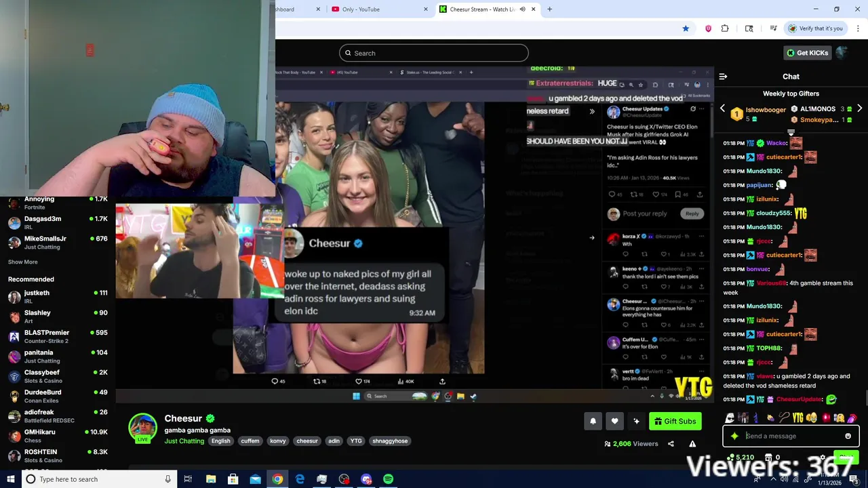This screenshot has width=868, height=488.
Task: Open Slashley recommended channel
Action: tap(58, 317)
